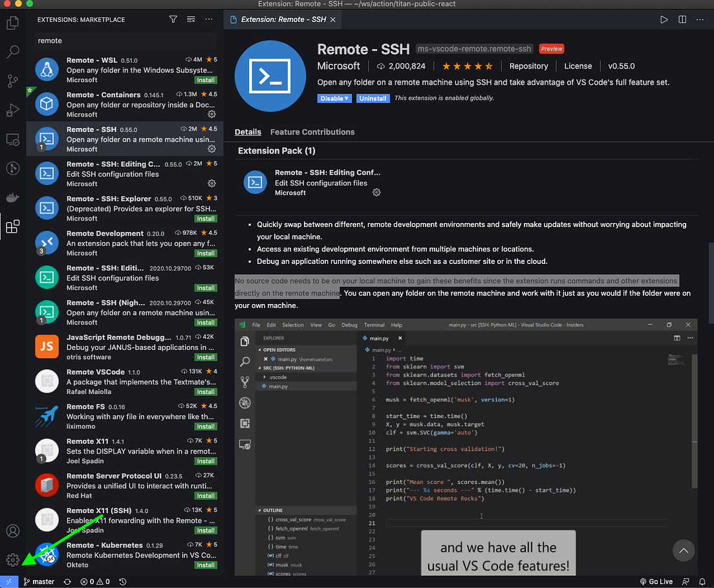The width and height of the screenshot is (714, 588).
Task: Open the remote connection indicator in status bar
Action: [8, 582]
